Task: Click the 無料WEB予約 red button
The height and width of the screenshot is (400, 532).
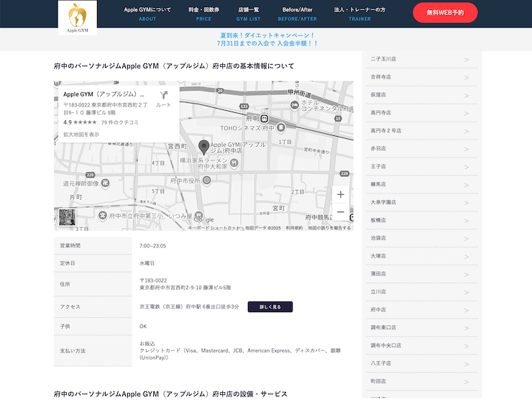Action: pos(445,12)
